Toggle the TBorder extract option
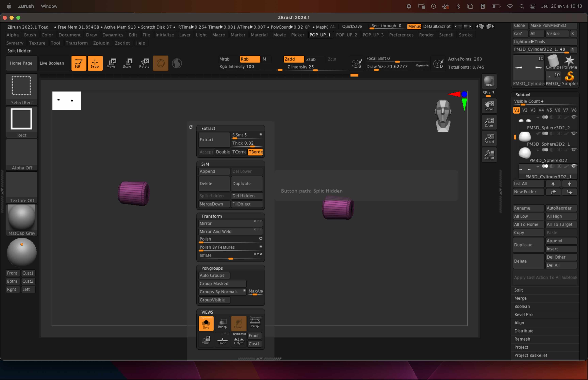 [255, 152]
